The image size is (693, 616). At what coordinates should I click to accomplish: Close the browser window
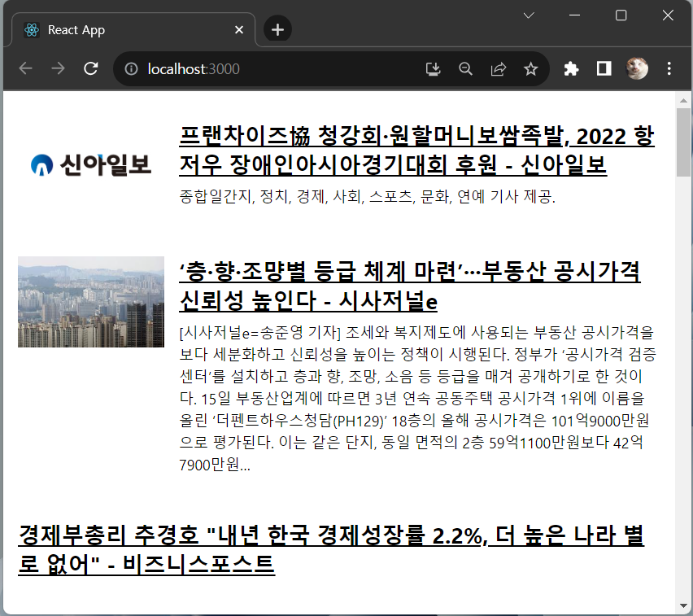[668, 15]
